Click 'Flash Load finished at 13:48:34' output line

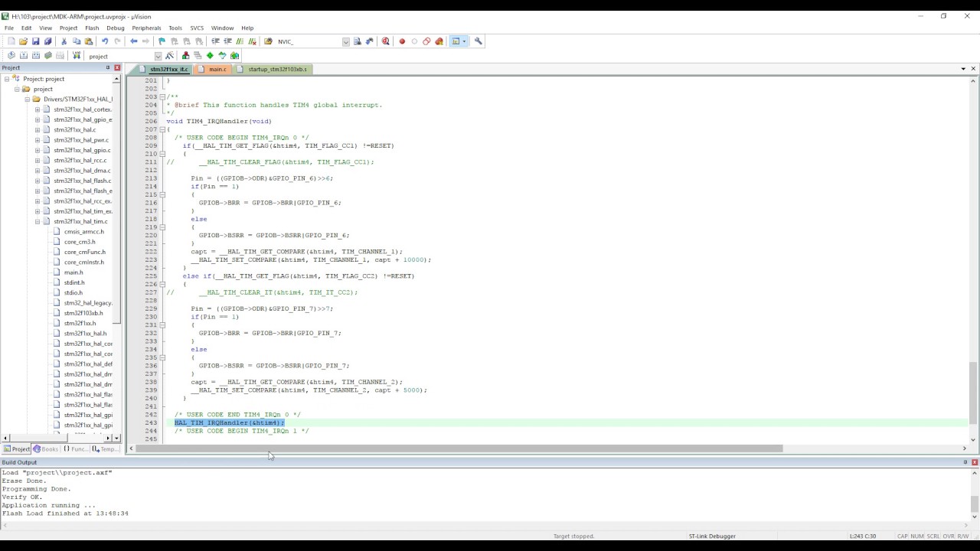tap(65, 514)
